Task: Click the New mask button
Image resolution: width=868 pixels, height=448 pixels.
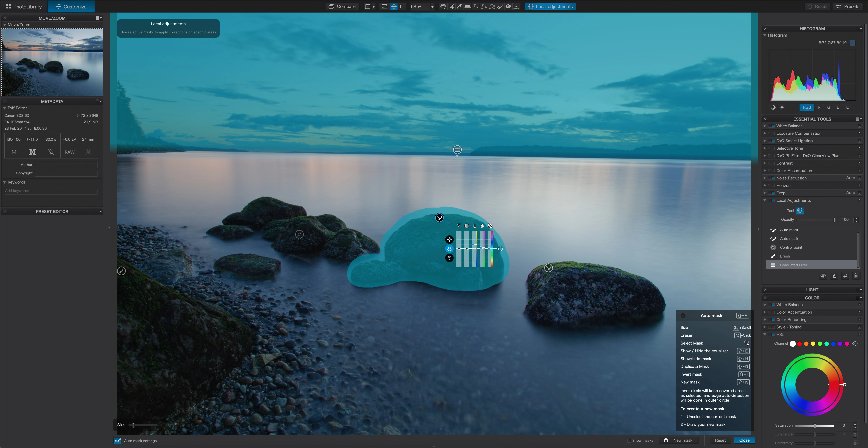Action: [678, 440]
